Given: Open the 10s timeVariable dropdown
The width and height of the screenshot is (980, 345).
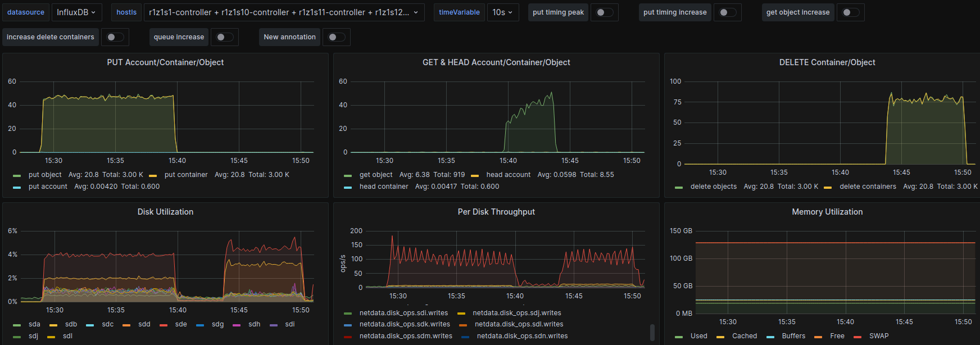Looking at the screenshot, I should [x=502, y=12].
